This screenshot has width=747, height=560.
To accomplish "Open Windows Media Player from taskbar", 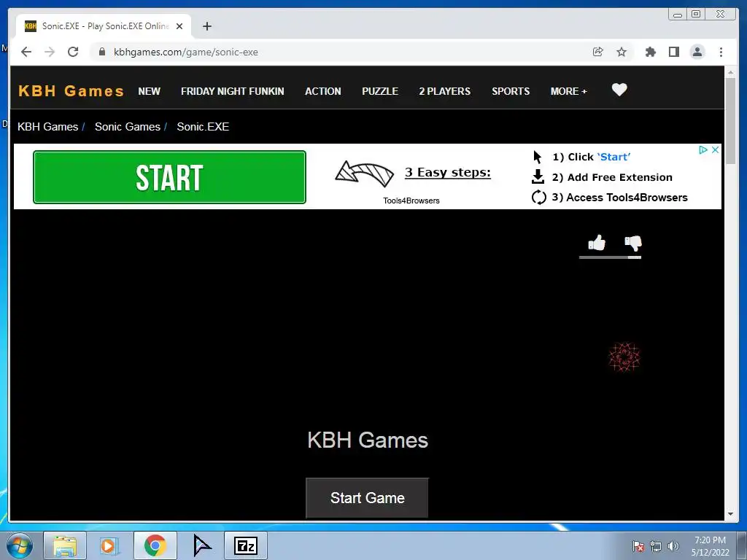I will (109, 545).
